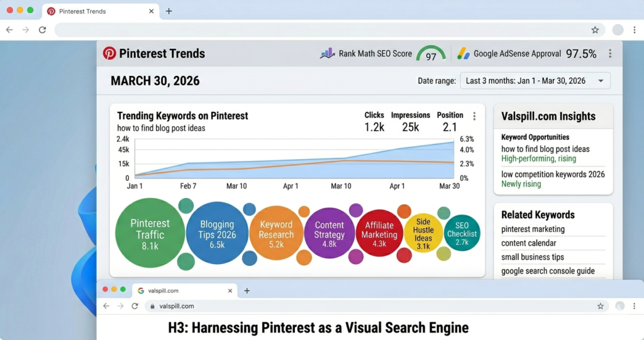Bookmark valspill.com with the star icon
The width and height of the screenshot is (644, 340).
[601, 306]
